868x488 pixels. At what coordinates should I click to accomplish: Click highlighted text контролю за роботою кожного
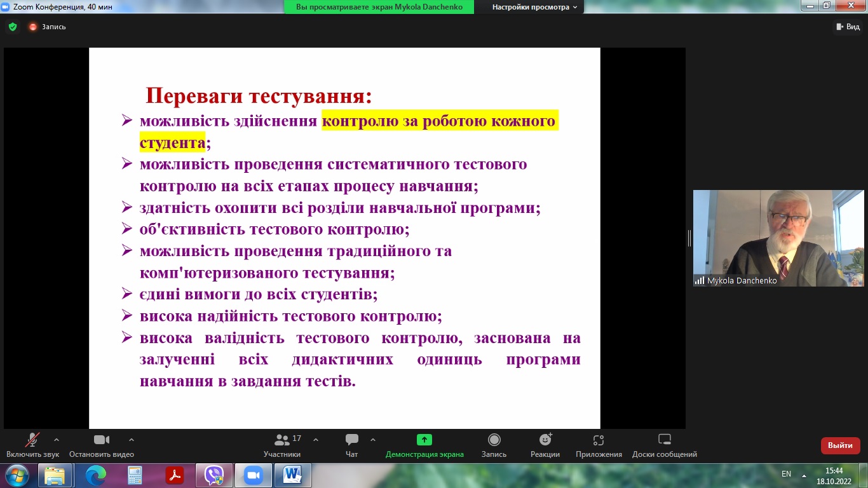[x=440, y=121]
